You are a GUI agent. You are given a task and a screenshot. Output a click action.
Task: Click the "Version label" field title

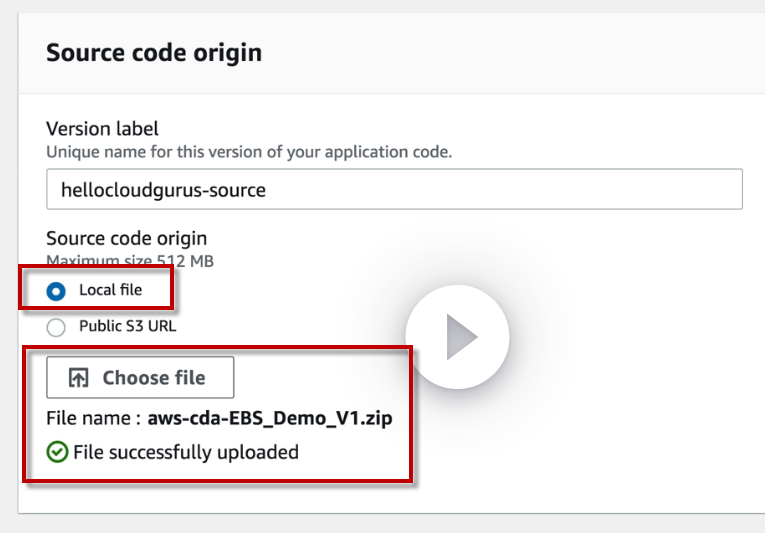[x=102, y=128]
